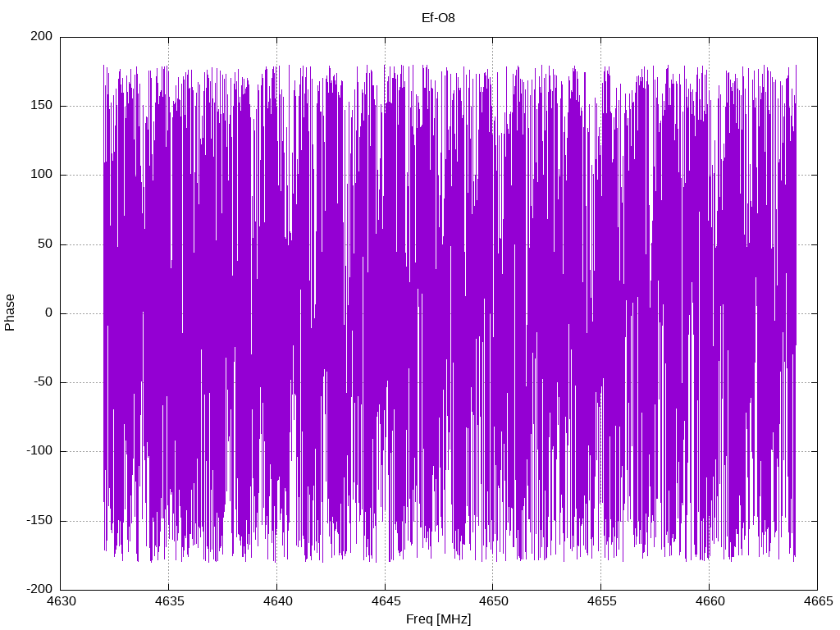Click the plot title Ef-O8
This screenshot has height=630, width=840.
438,18
